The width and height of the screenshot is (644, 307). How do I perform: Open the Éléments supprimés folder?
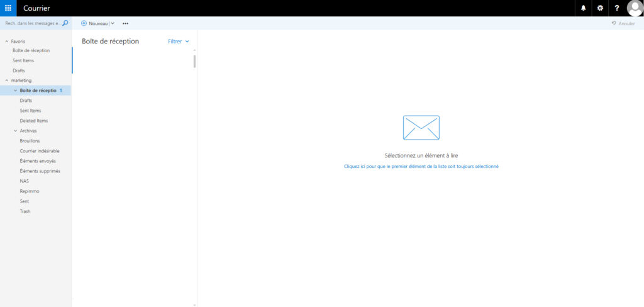[40, 171]
